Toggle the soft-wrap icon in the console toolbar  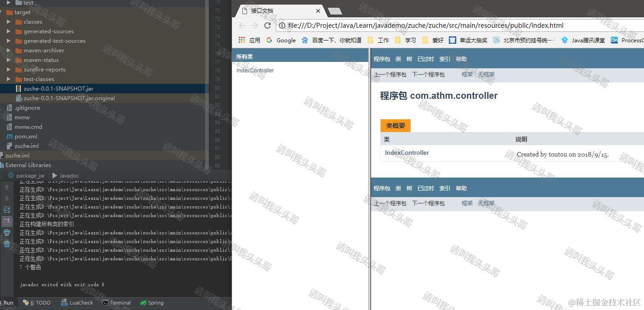(6, 209)
